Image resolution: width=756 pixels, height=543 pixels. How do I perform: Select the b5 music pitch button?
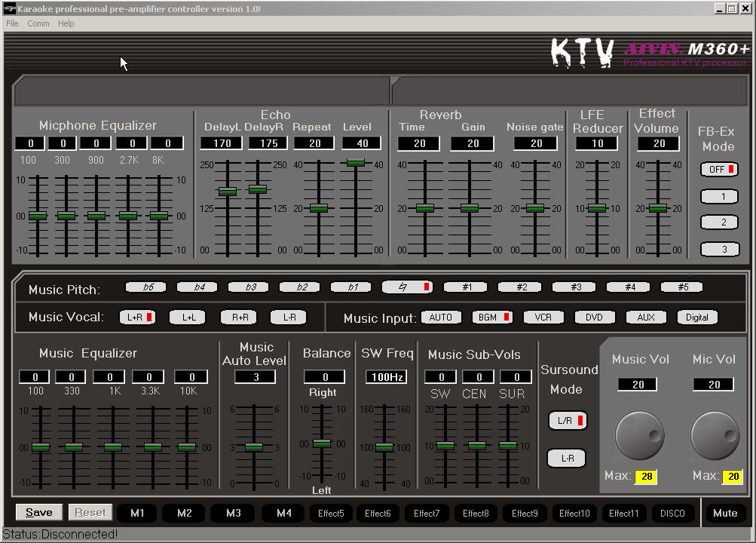pos(145,287)
